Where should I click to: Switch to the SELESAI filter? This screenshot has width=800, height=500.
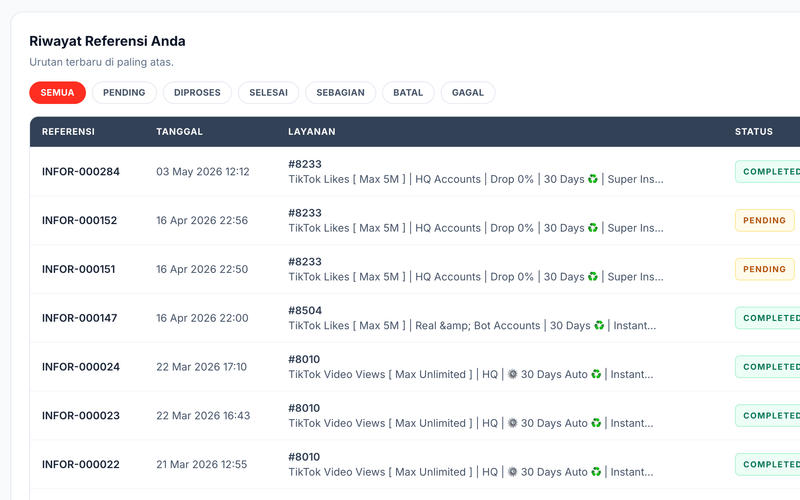pos(268,92)
